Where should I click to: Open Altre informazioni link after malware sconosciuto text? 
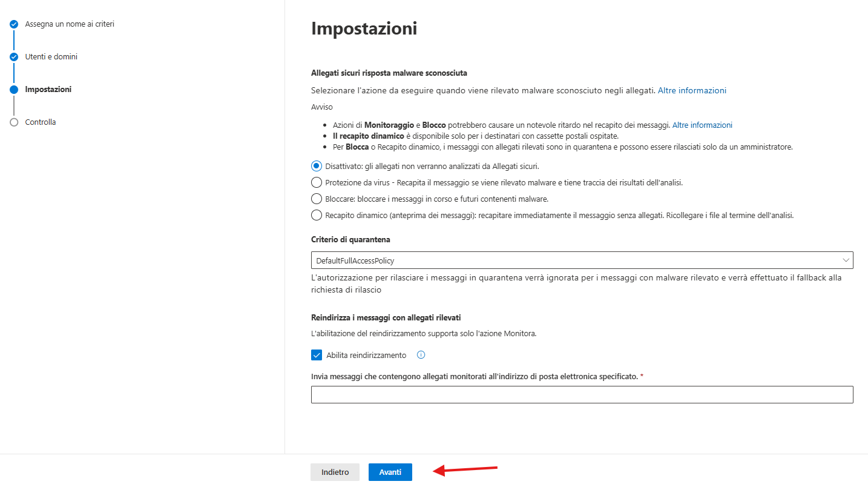coord(692,90)
